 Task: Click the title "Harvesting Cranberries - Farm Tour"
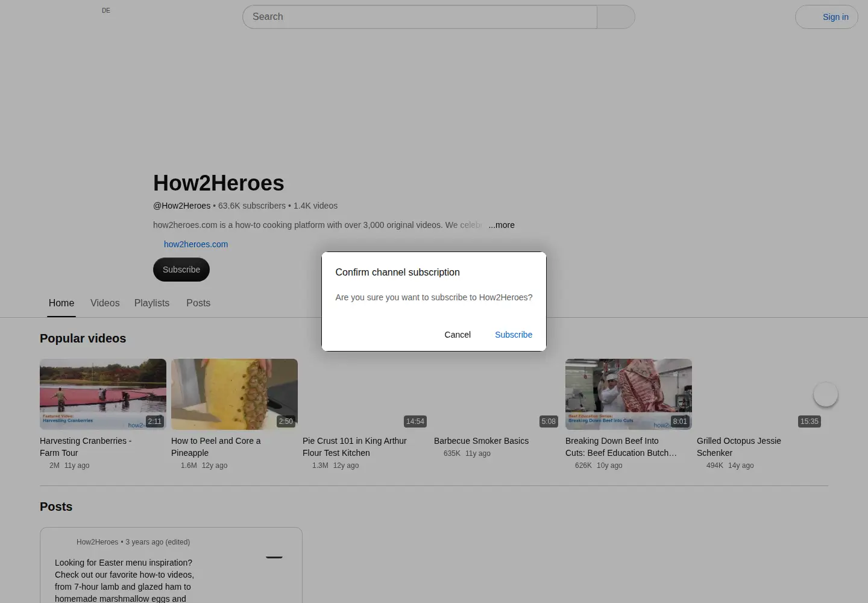[x=86, y=447]
